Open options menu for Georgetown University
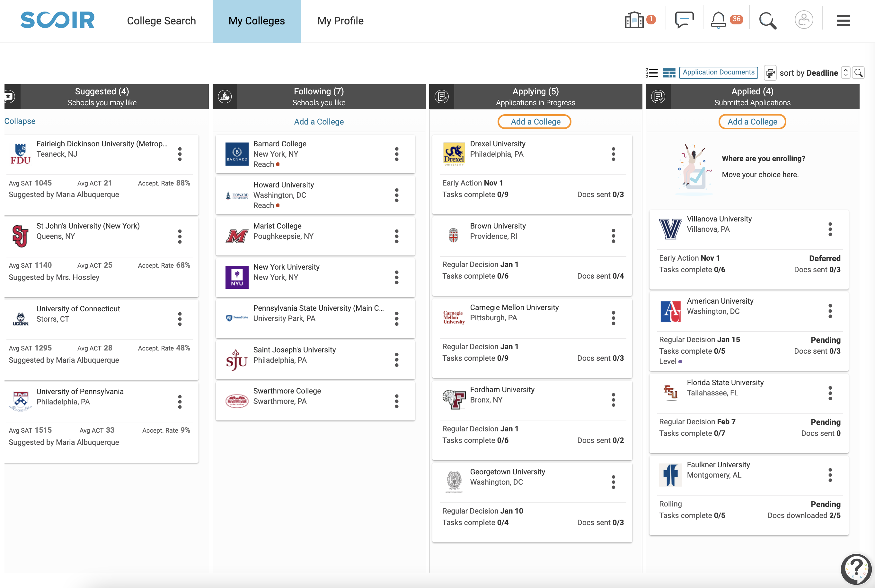875x588 pixels. (x=614, y=482)
